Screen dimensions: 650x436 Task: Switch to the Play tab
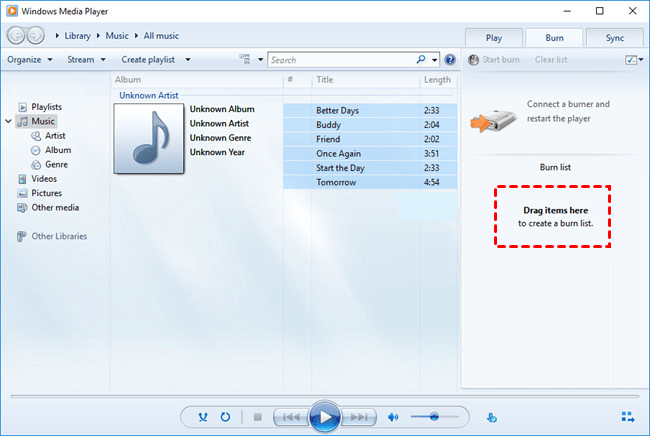(494, 38)
